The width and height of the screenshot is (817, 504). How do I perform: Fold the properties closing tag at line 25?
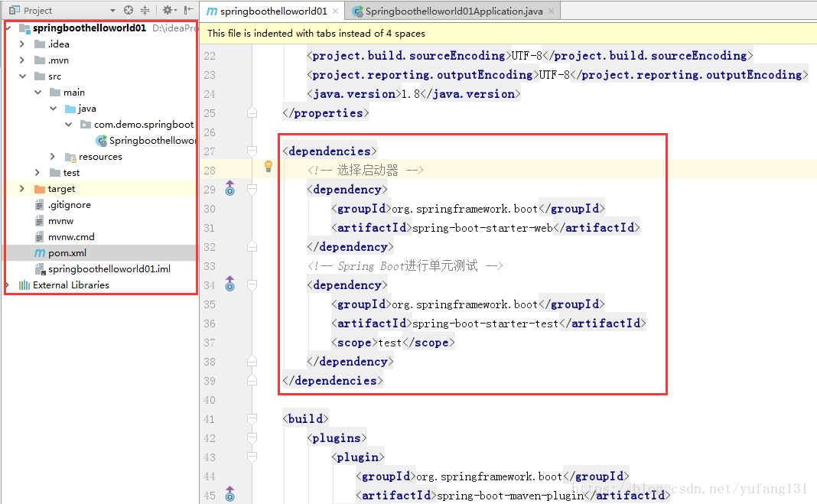(x=252, y=112)
